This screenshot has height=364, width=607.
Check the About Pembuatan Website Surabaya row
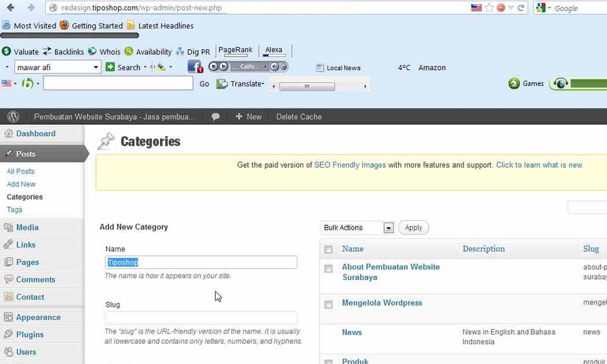tap(328, 269)
